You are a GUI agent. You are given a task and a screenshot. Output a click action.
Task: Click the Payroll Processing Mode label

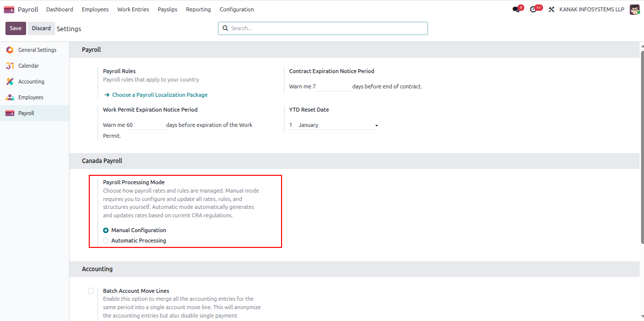click(x=134, y=182)
